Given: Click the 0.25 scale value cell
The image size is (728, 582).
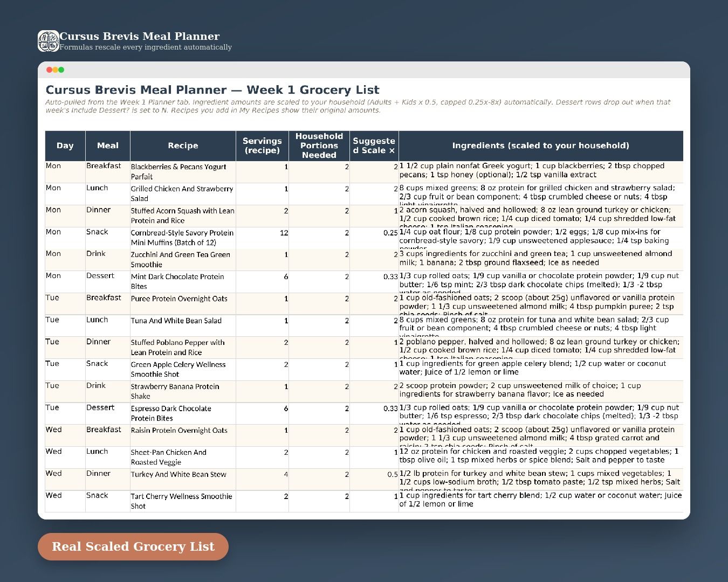Looking at the screenshot, I should click(x=374, y=238).
